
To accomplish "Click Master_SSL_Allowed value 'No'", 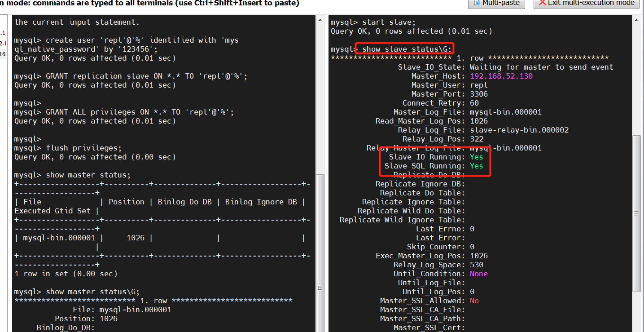I will [x=474, y=301].
